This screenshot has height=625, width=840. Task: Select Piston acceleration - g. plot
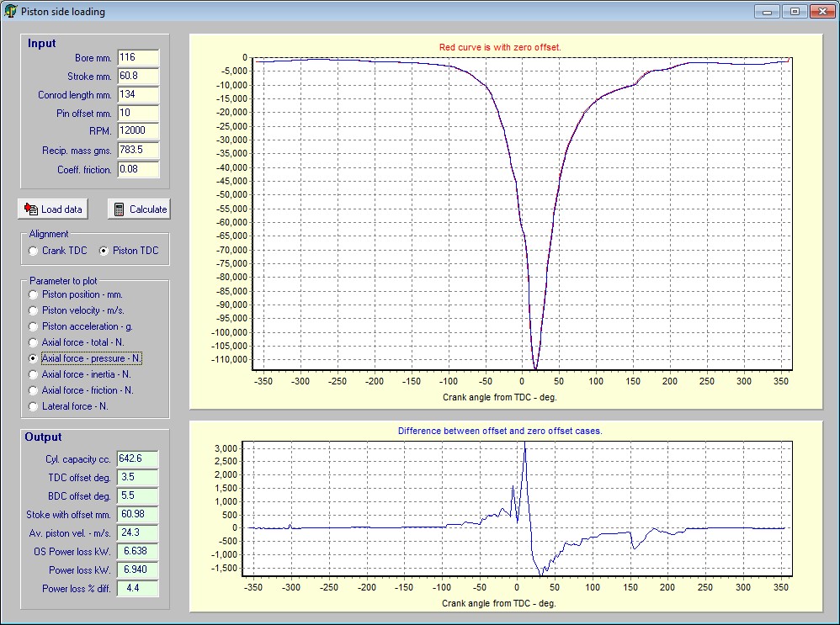coord(34,326)
